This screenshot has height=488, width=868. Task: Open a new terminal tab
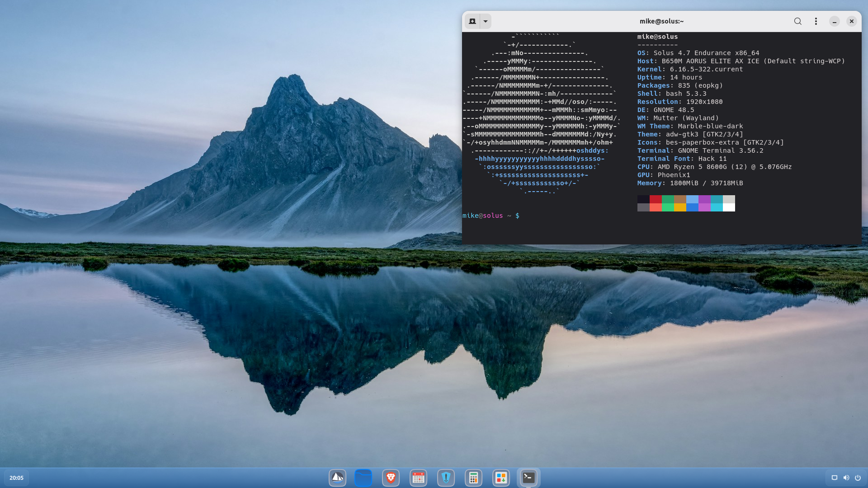click(x=472, y=21)
